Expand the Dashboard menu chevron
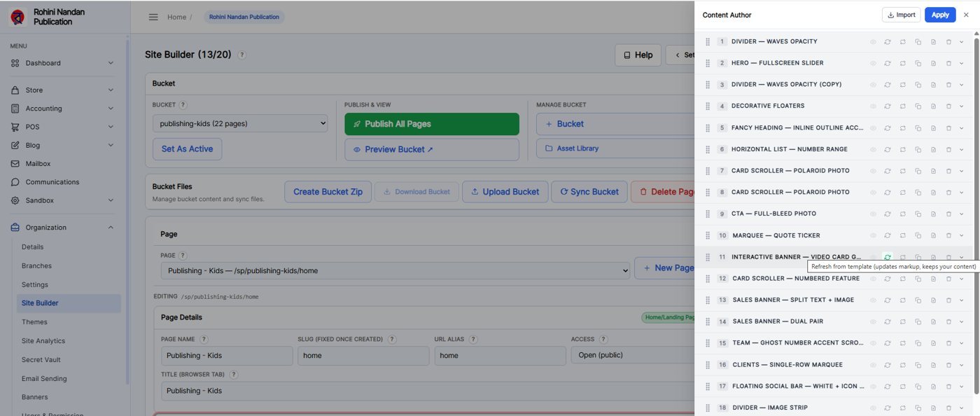 click(x=111, y=63)
